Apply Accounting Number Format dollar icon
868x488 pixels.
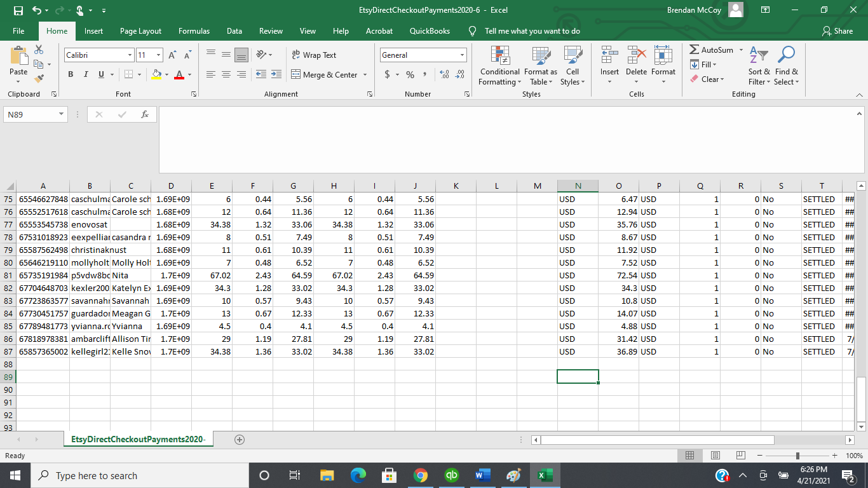pos(388,75)
